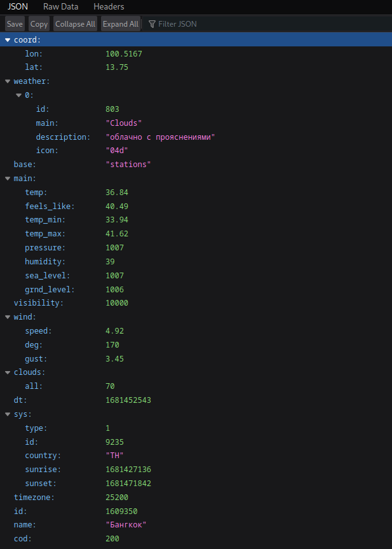Viewport: 392px width, 549px height.
Task: Select the wind deg value 170
Action: click(x=112, y=345)
